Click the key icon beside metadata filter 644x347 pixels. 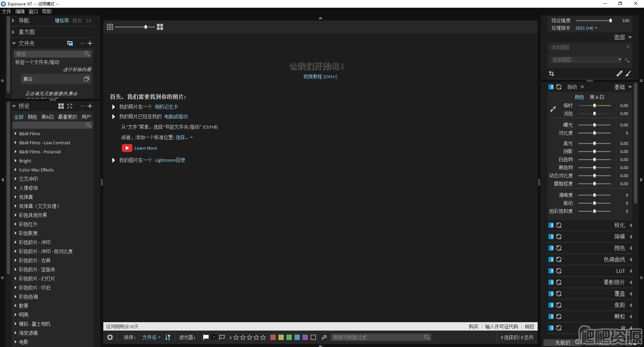coord(324,337)
